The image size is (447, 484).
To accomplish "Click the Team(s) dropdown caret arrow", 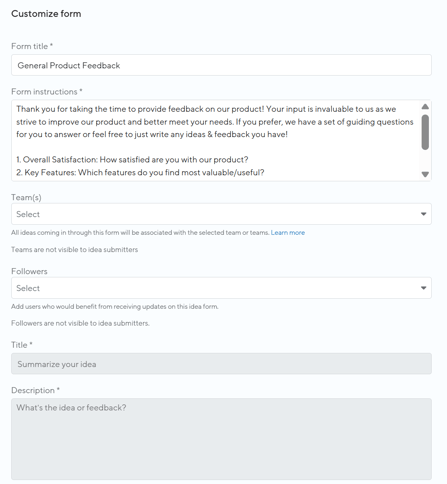I will coord(423,214).
